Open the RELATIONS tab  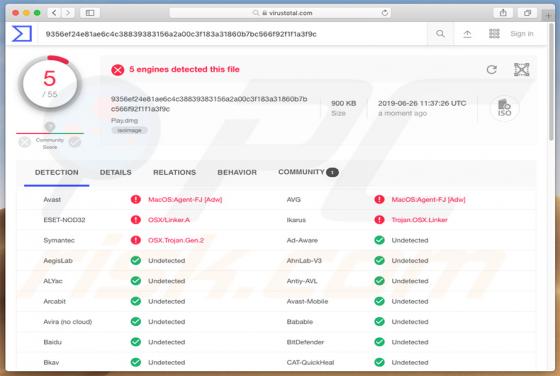click(x=174, y=172)
